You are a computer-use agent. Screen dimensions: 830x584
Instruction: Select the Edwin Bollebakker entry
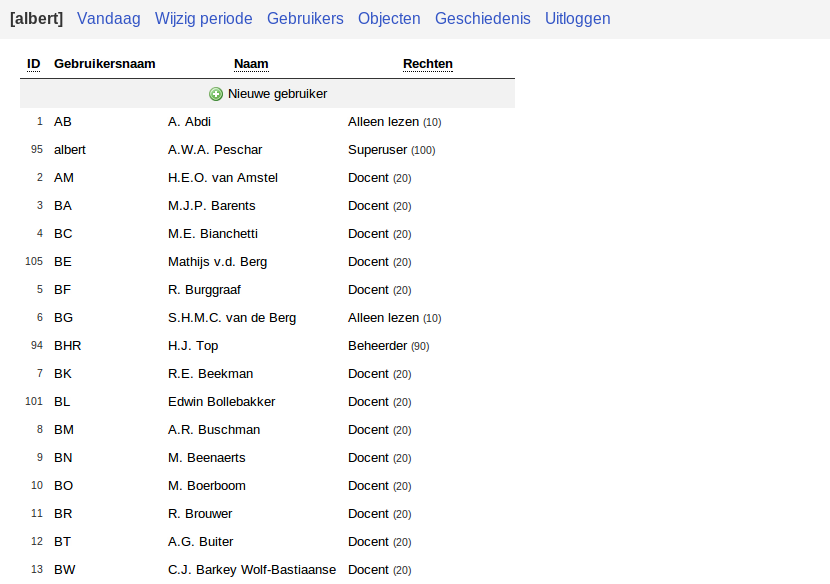click(222, 402)
